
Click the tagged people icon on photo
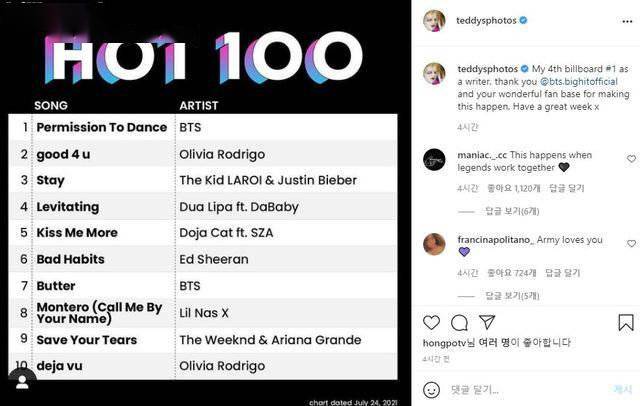[22, 382]
